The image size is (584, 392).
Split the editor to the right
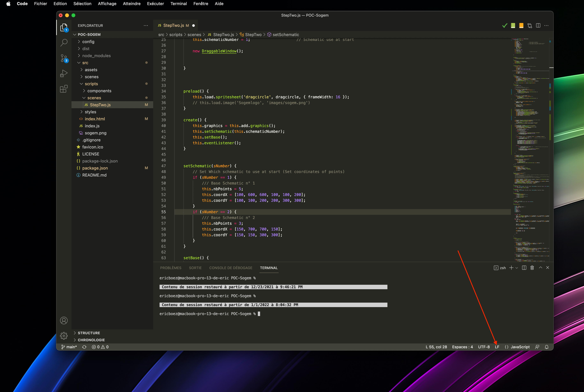click(x=538, y=26)
